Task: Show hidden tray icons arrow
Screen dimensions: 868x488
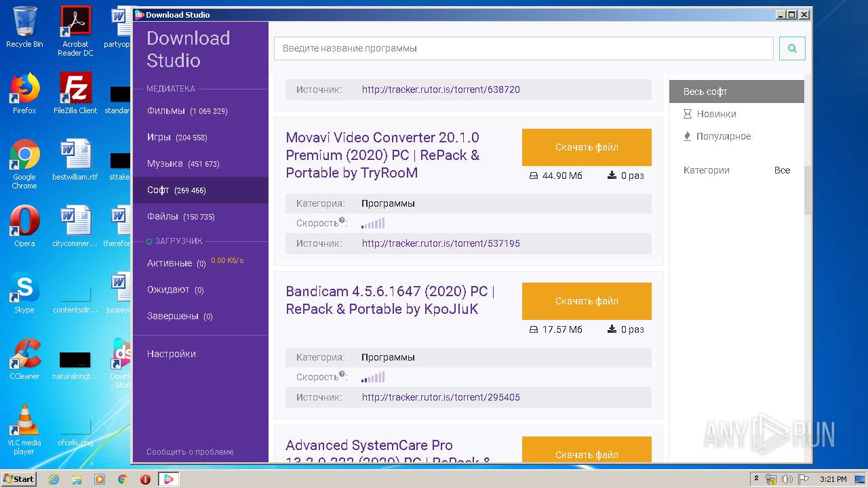Action: [x=756, y=479]
